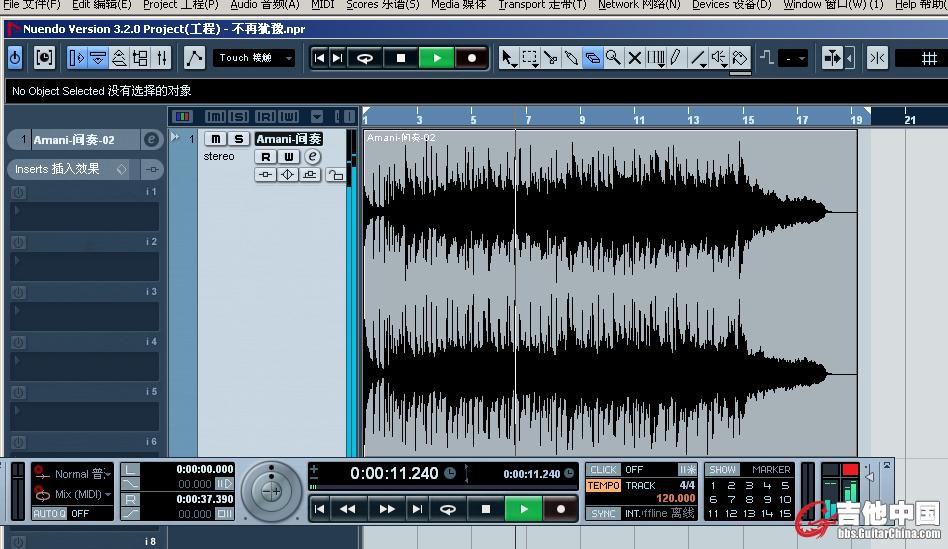
Task: Open Project menu
Action: pyautogui.click(x=181, y=5)
